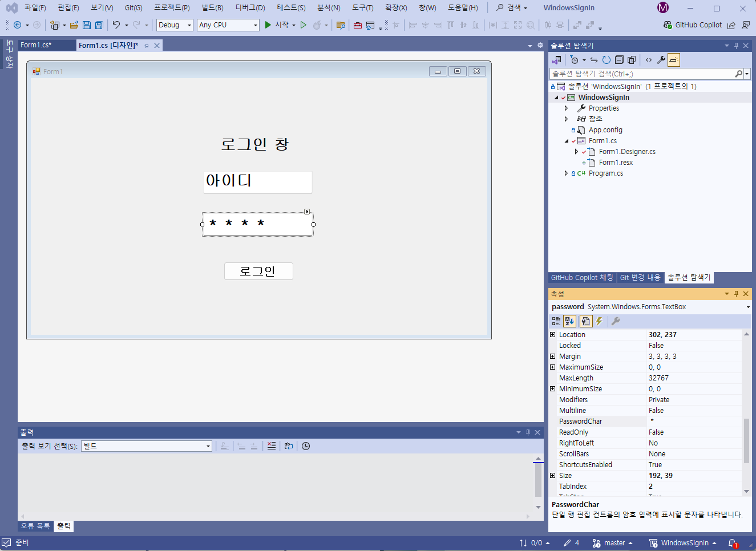Expand the Program.cs node

click(x=566, y=173)
